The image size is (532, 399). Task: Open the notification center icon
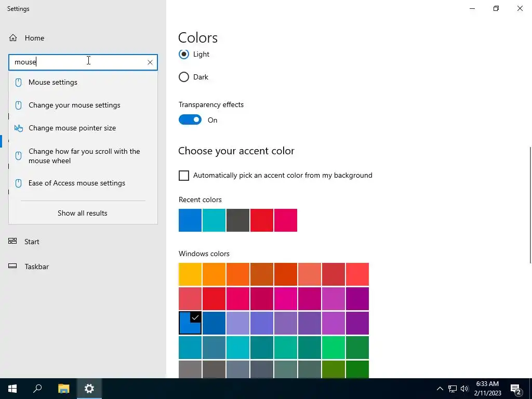coord(516,389)
